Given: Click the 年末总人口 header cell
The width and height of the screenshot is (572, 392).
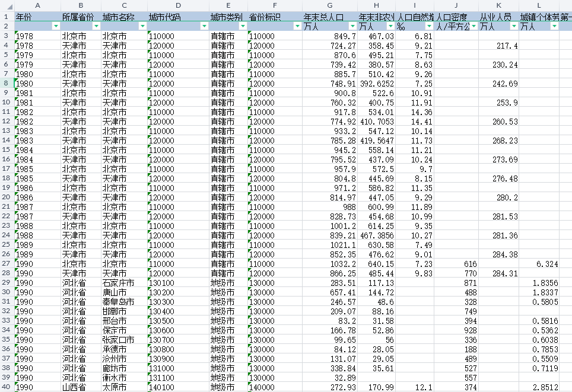Looking at the screenshot, I should [x=330, y=17].
